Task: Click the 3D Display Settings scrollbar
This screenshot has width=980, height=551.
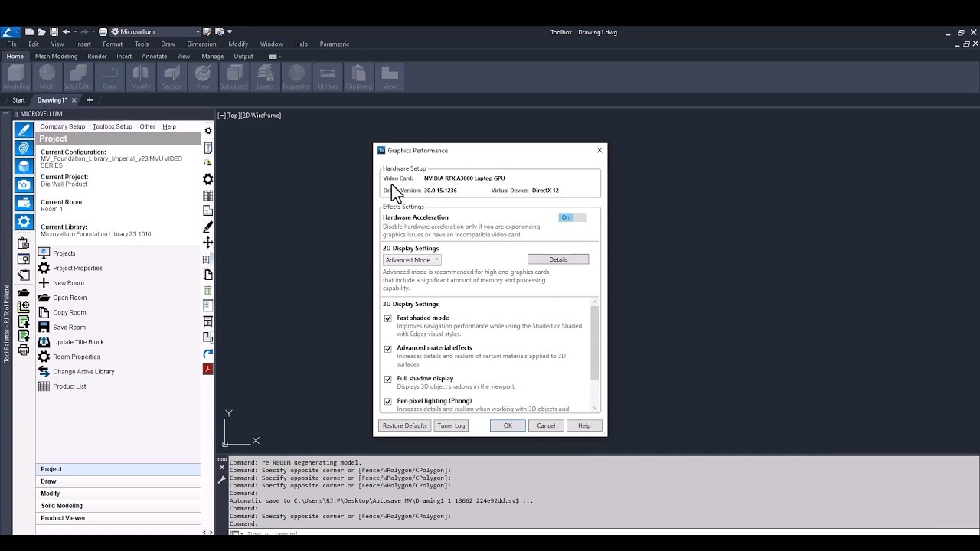Action: coord(595,343)
